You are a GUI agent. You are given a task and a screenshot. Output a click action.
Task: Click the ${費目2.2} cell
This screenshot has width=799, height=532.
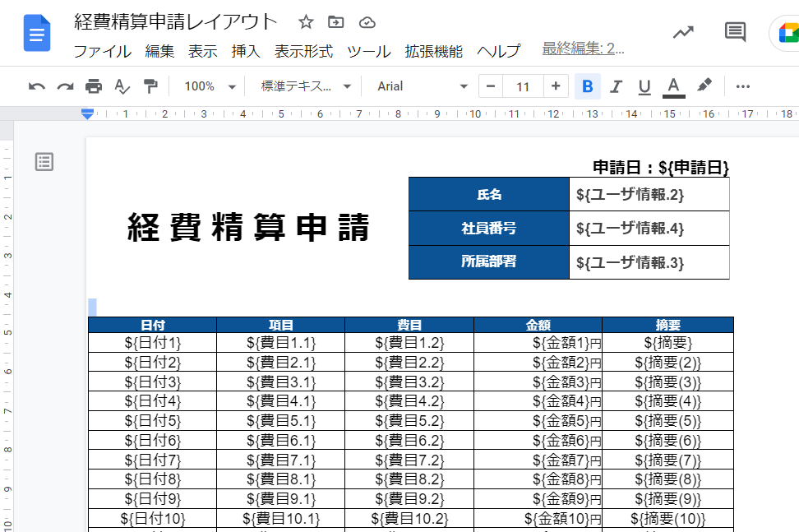coord(409,363)
